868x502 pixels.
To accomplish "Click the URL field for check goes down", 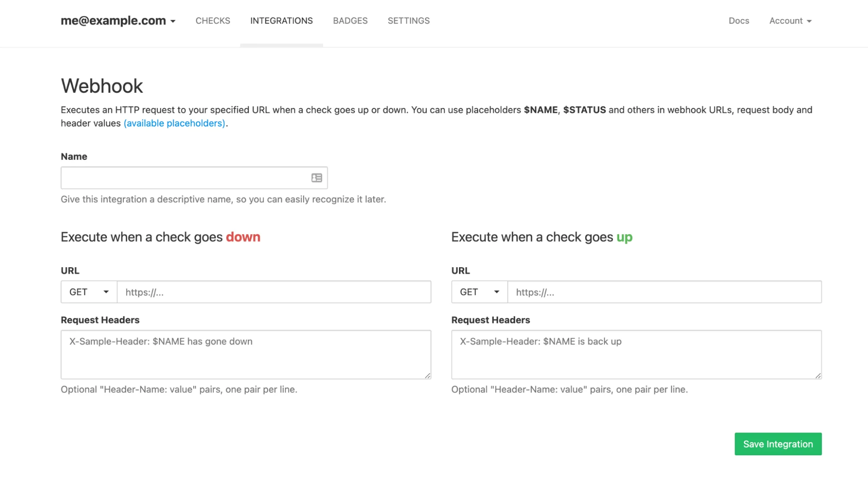I will pos(274,292).
